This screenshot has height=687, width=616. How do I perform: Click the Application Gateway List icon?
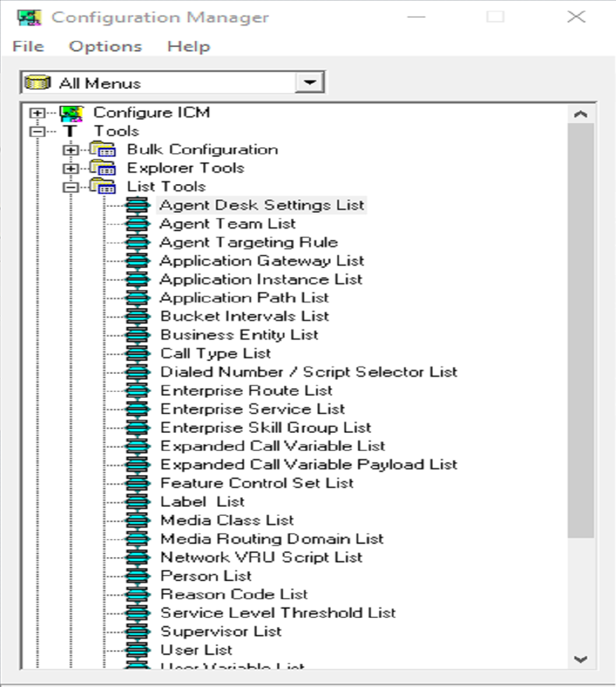click(x=137, y=261)
